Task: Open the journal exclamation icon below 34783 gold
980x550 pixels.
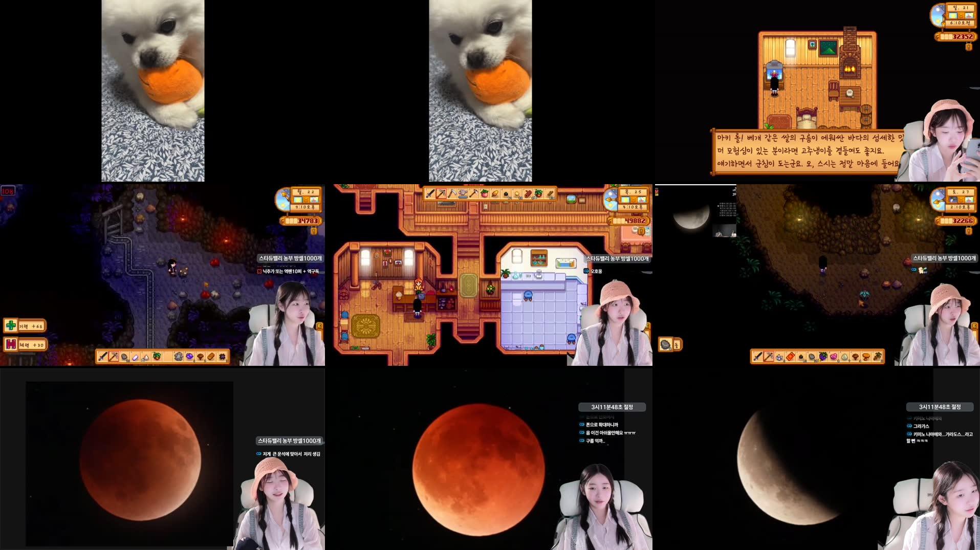Action: click(x=314, y=231)
